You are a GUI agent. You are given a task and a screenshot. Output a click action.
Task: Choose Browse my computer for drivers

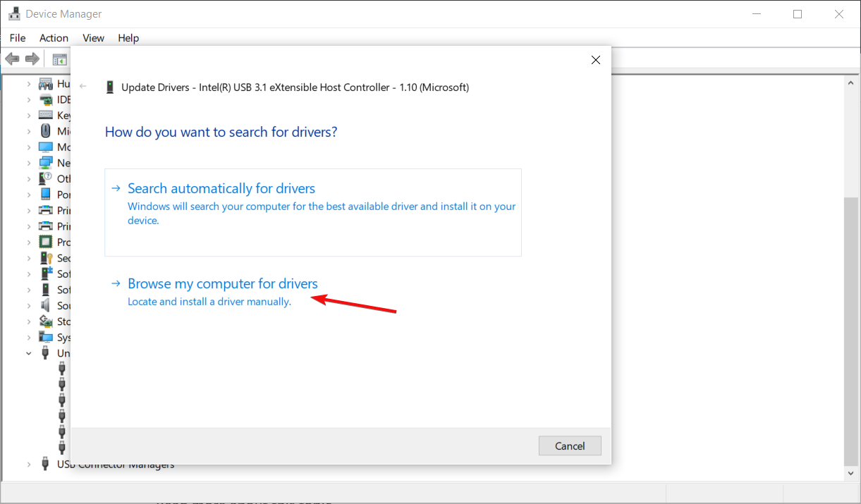click(222, 283)
